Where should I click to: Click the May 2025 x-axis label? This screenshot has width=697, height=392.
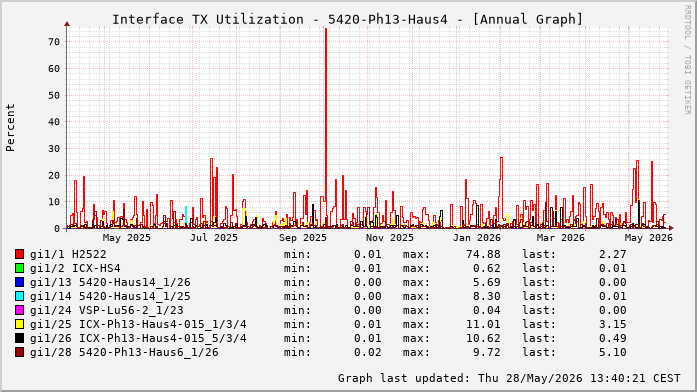127,238
